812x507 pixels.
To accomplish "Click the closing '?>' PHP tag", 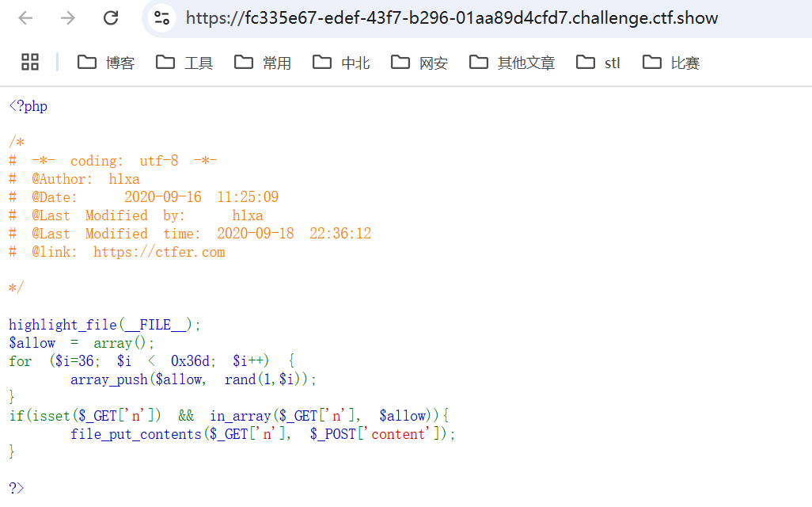I will pyautogui.click(x=16, y=488).
